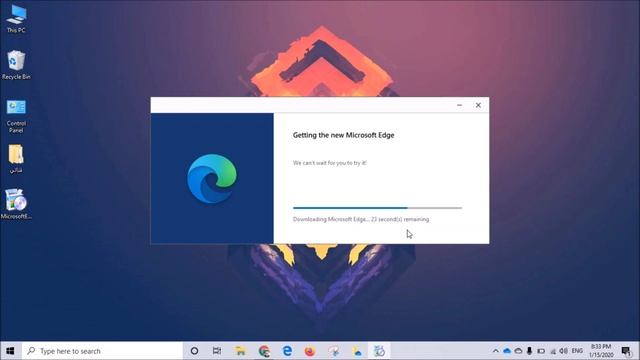This screenshot has width=640, height=360.
Task: Open Cortana from the taskbar circle icon
Action: (194, 351)
